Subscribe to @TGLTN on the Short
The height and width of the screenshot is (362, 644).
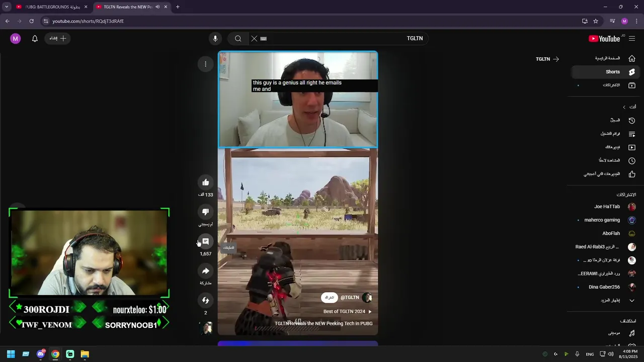point(330,298)
